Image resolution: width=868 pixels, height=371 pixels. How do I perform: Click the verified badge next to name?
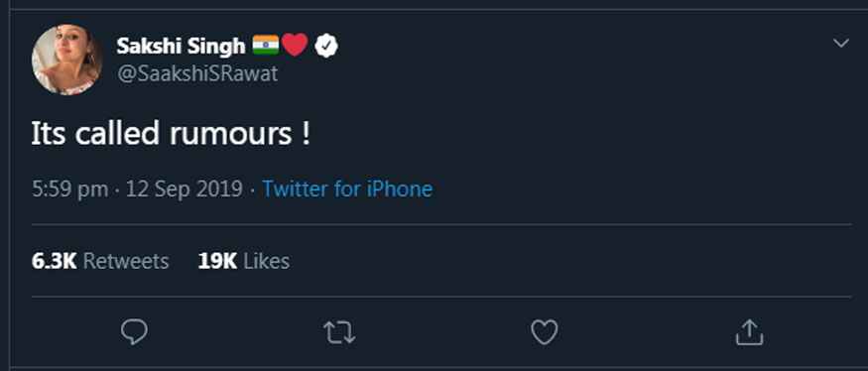(326, 46)
